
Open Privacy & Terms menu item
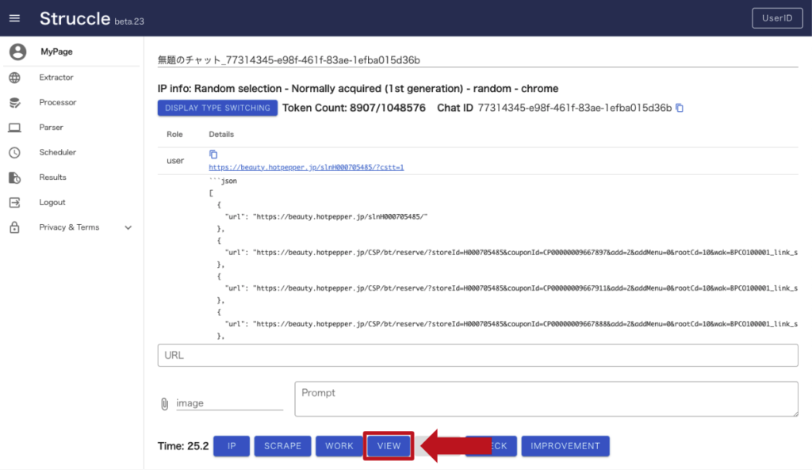tap(69, 227)
